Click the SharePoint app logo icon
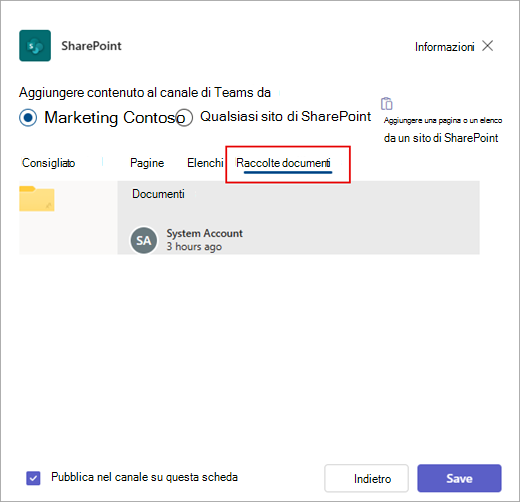Screen dimensions: 520x502 point(35,46)
